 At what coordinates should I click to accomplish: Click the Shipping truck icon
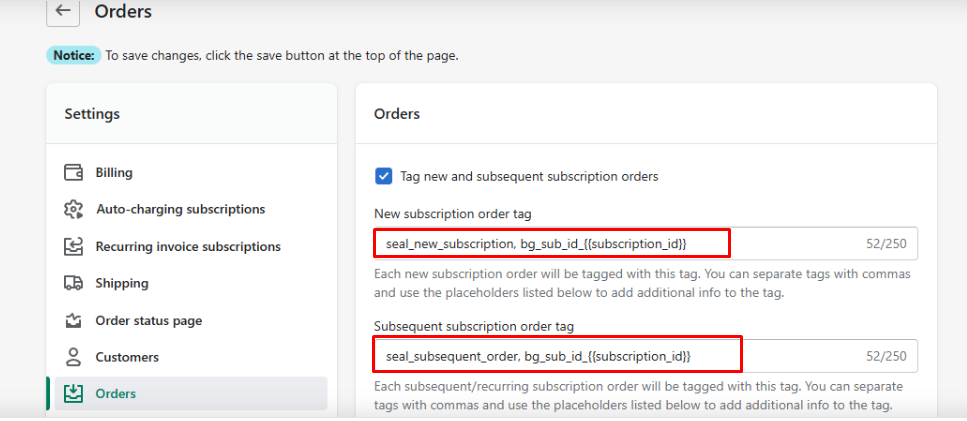tap(73, 283)
